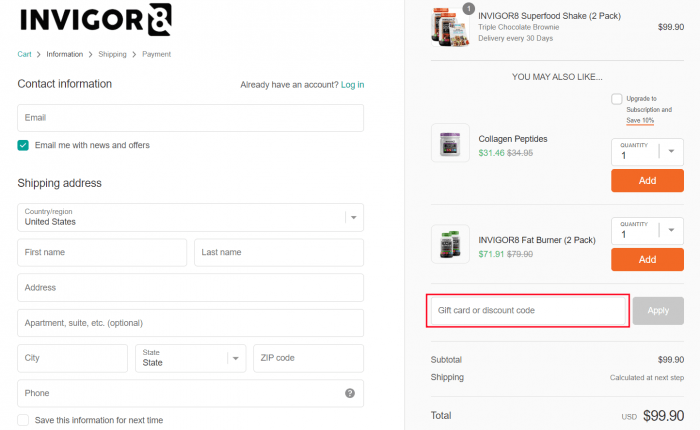Click the Collagen Peptides product name
Viewport: 700px width, 430px height.
click(512, 139)
